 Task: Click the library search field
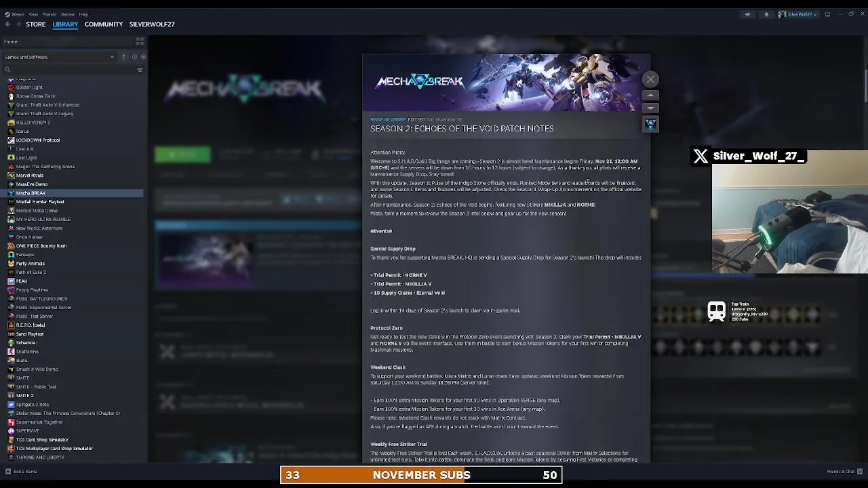[x=68, y=69]
